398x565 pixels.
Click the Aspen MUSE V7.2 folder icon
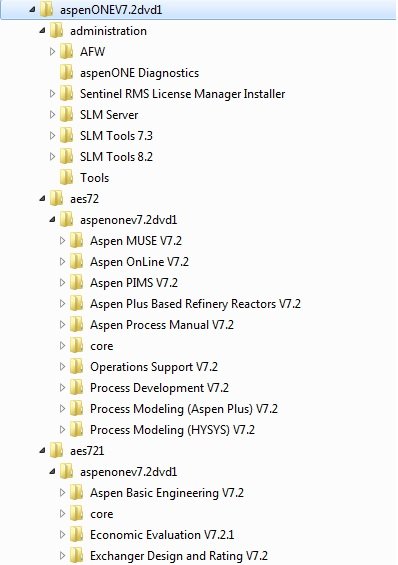click(76, 240)
